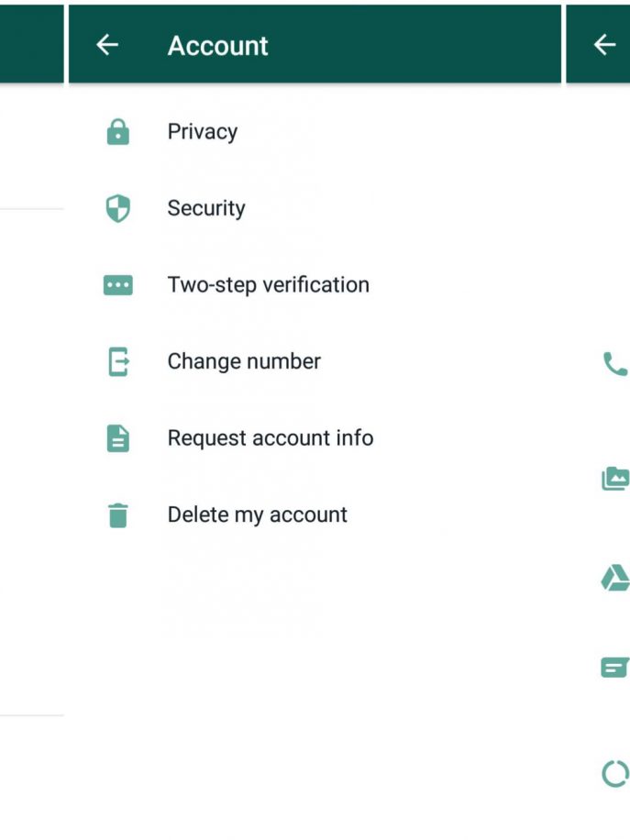
Task: Click the Two-step verification dots icon
Action: coord(117,285)
